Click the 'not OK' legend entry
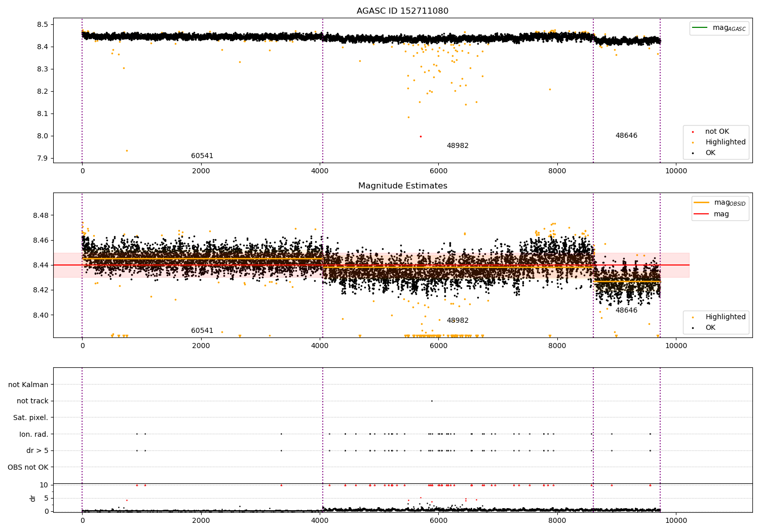 (x=717, y=132)
